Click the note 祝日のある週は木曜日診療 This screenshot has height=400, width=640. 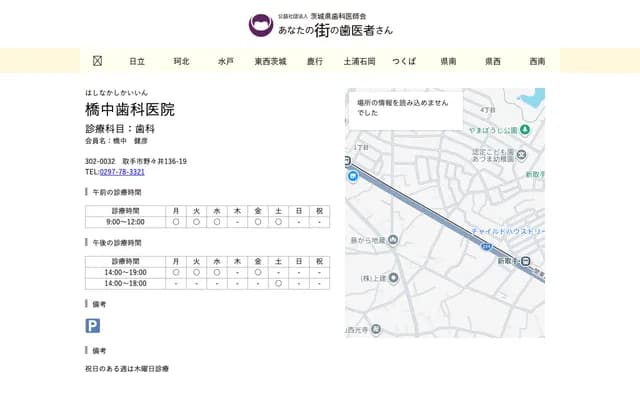pos(127,369)
